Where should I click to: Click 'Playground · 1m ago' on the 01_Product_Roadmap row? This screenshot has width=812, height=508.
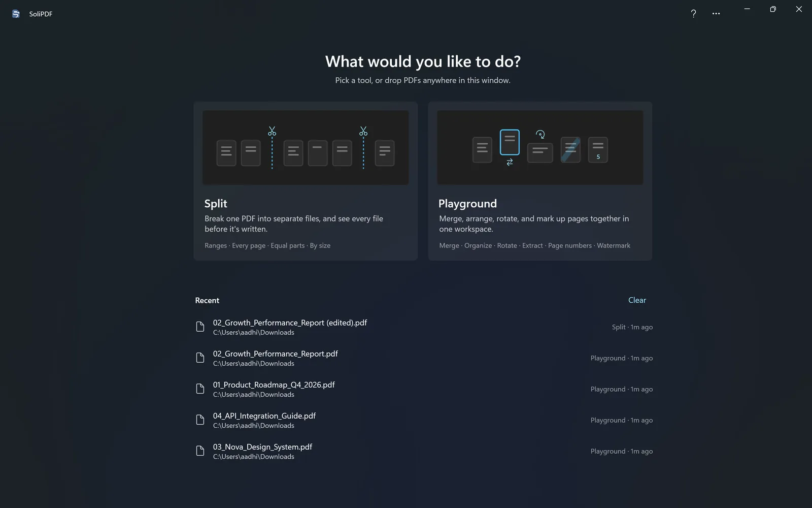coord(622,389)
